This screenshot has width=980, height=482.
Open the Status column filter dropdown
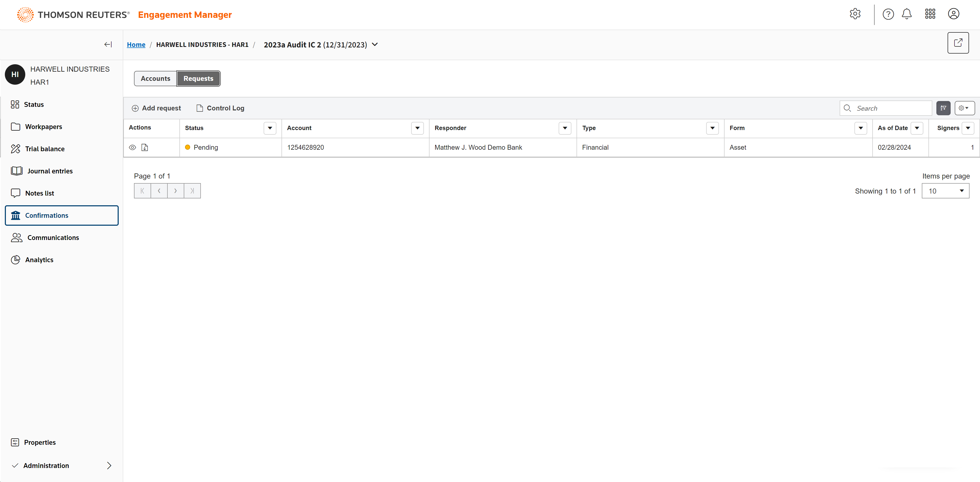[270, 128]
